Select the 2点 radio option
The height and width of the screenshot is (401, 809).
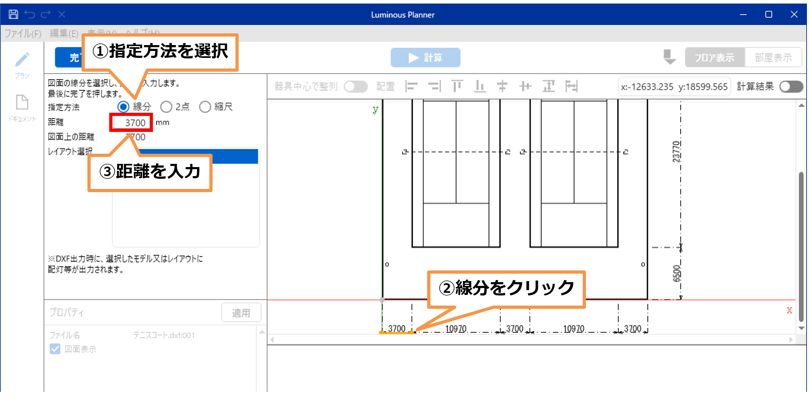(x=167, y=107)
